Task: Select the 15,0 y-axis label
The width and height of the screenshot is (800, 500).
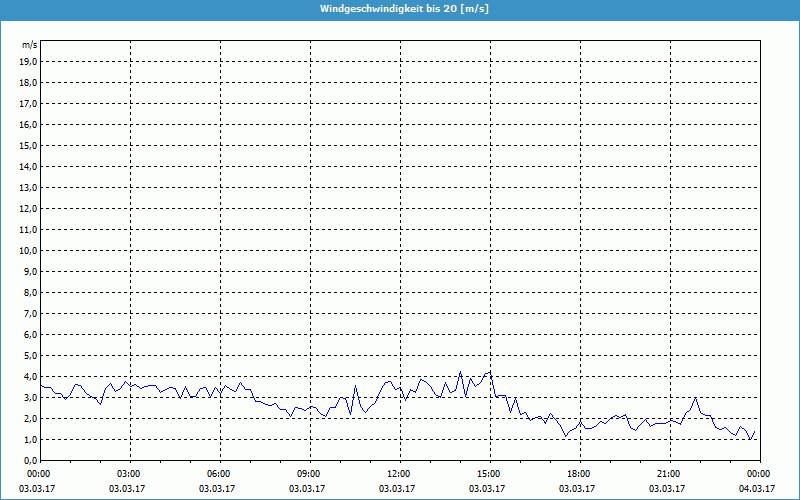Action: pos(28,146)
